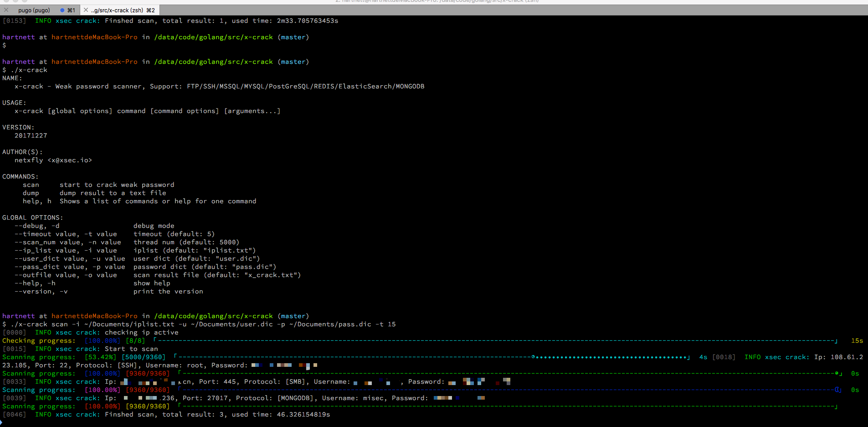Click the 'AUTHOR(S):' heading

pos(22,152)
